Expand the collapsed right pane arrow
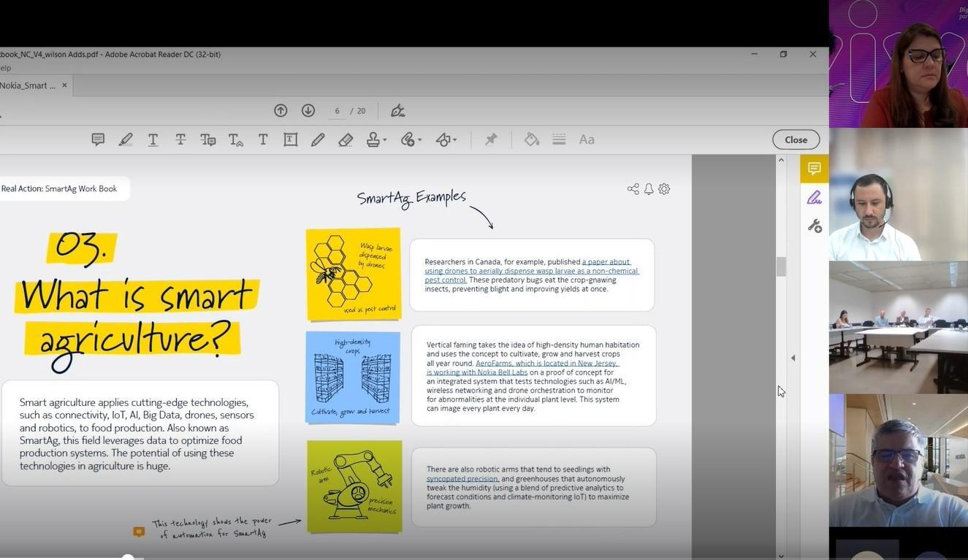This screenshot has width=968, height=560. 793,358
